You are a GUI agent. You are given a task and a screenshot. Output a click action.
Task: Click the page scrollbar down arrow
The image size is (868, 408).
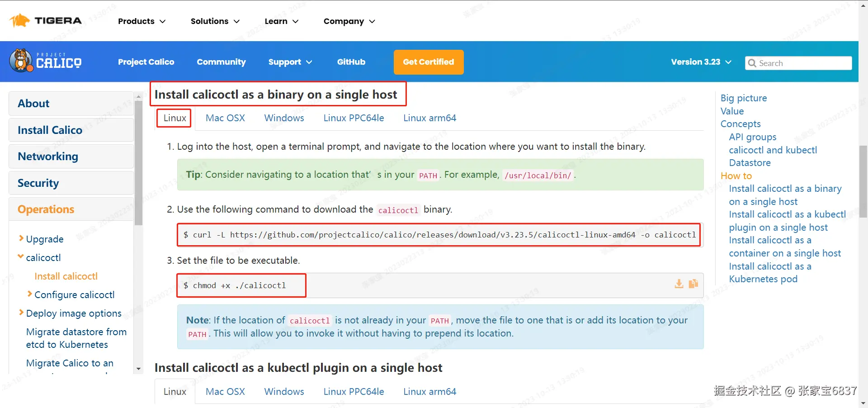[863, 403]
